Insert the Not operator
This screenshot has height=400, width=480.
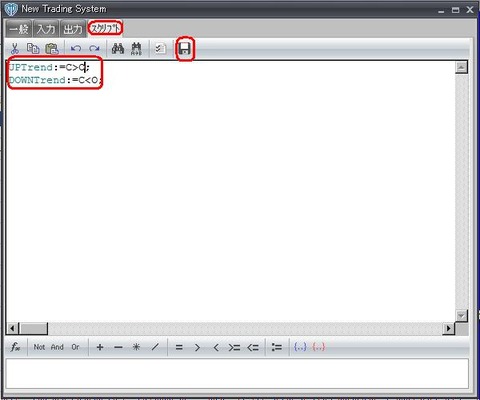point(39,347)
